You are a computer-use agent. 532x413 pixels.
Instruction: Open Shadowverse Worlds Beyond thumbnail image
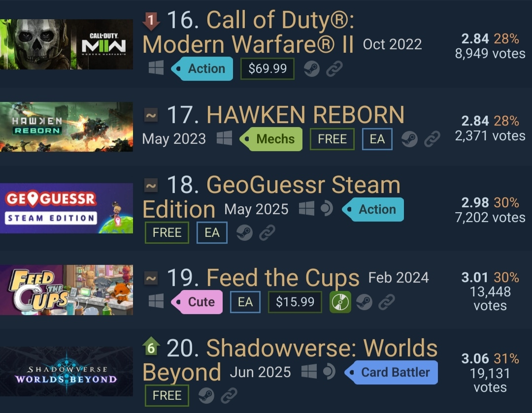pyautogui.click(x=66, y=371)
